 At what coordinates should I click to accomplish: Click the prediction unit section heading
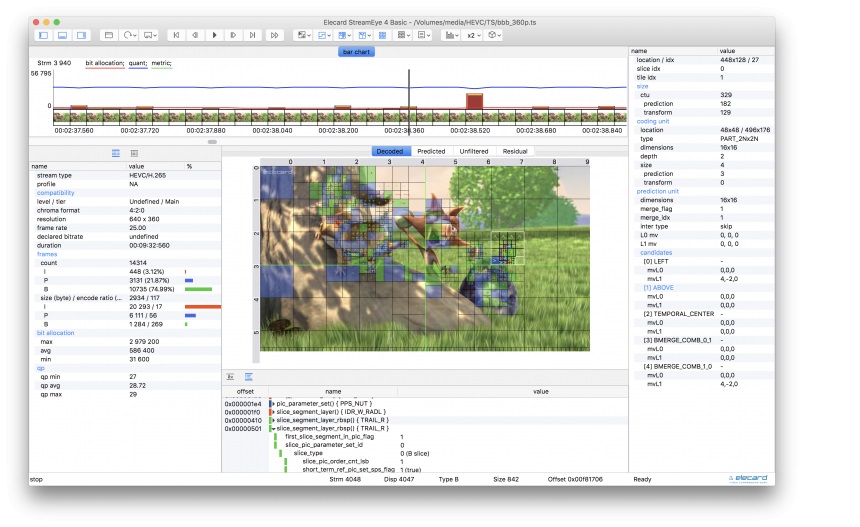coord(658,191)
